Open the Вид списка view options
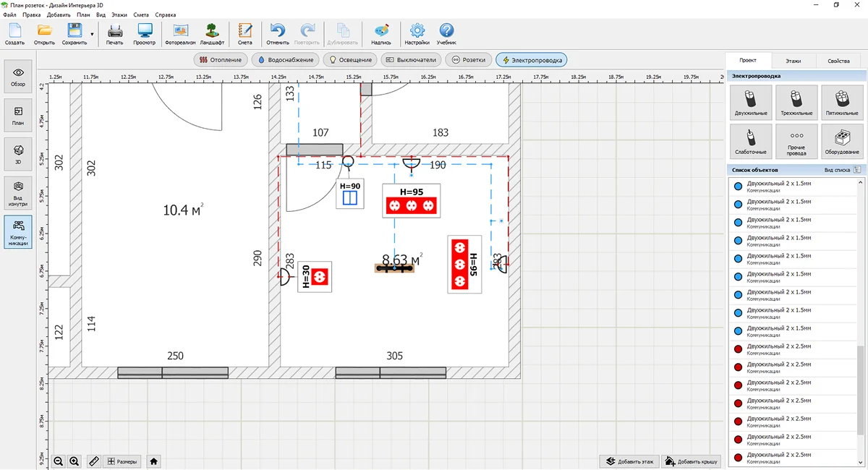 842,170
